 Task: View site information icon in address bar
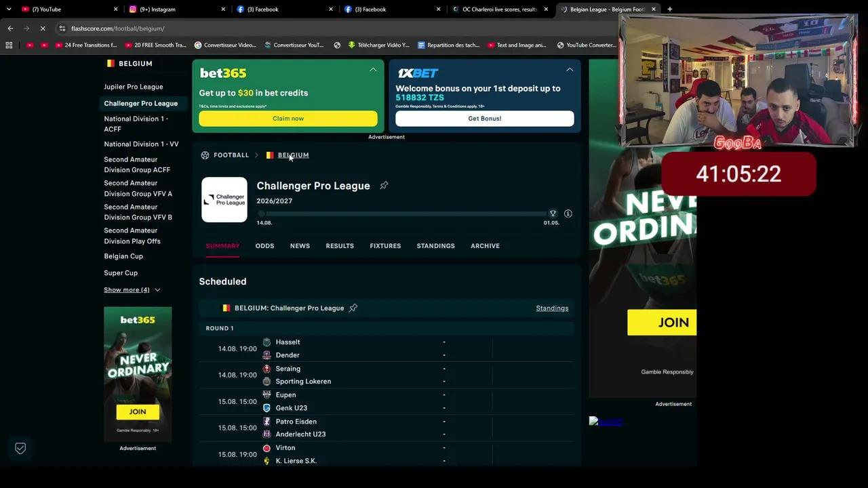pyautogui.click(x=62, y=28)
